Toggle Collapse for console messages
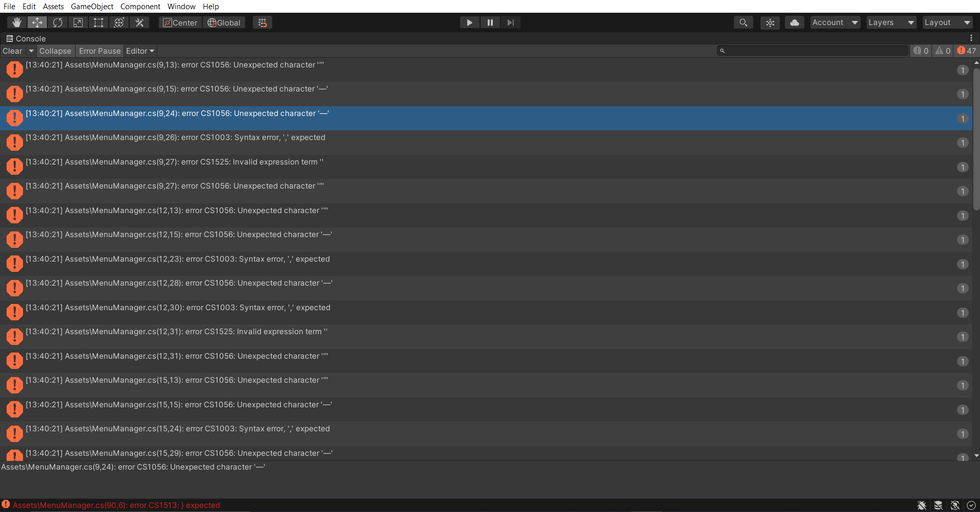The width and height of the screenshot is (980, 512). (x=55, y=51)
